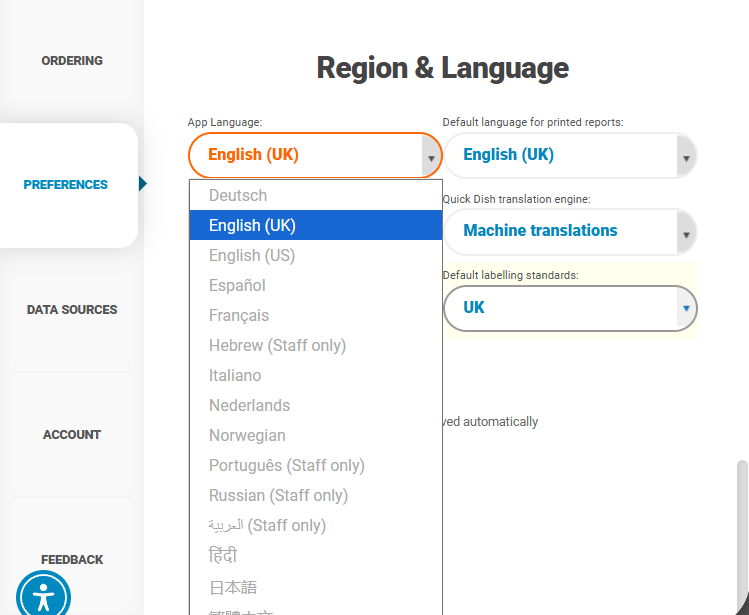The image size is (749, 615).
Task: Expand the printed reports language dropdown
Action: [x=569, y=155]
